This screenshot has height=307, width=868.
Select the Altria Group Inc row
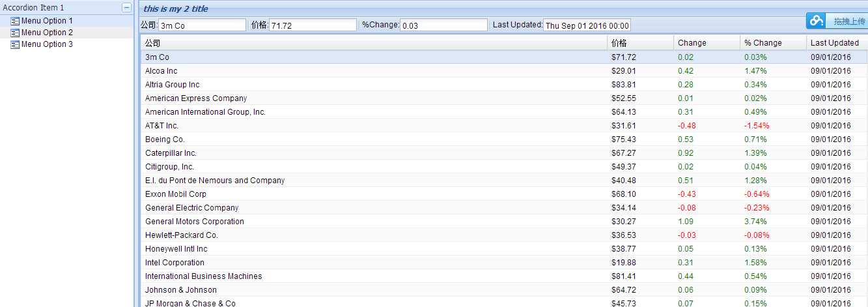tap(504, 85)
